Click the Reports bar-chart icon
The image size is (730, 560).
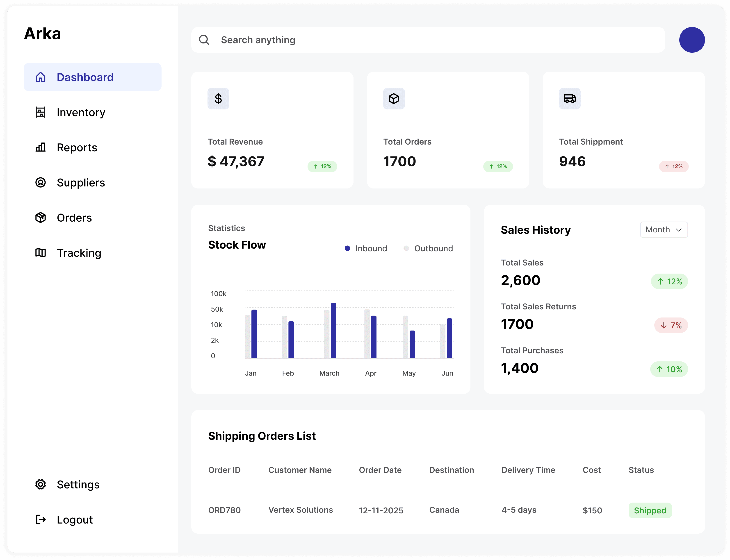pos(41,147)
